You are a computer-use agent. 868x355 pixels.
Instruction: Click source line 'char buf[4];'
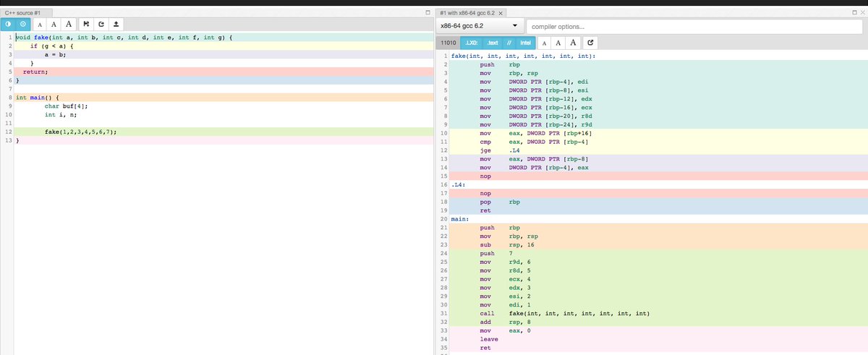click(x=67, y=106)
